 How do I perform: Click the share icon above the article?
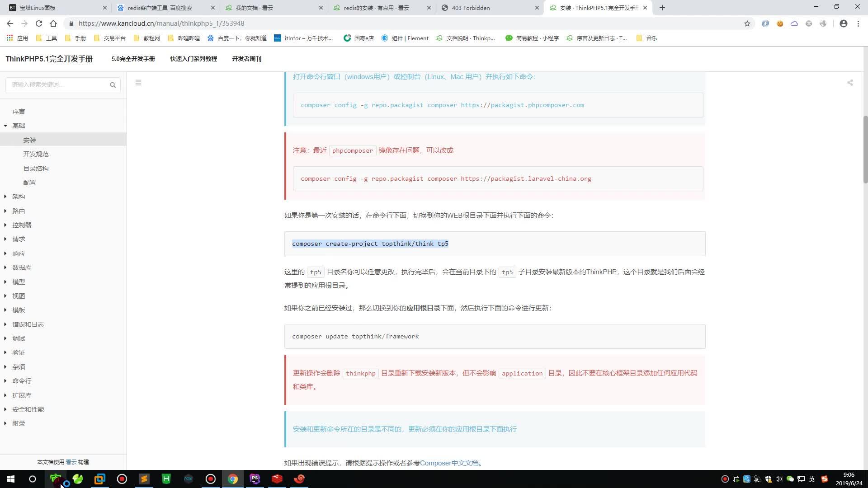pyautogui.click(x=850, y=83)
